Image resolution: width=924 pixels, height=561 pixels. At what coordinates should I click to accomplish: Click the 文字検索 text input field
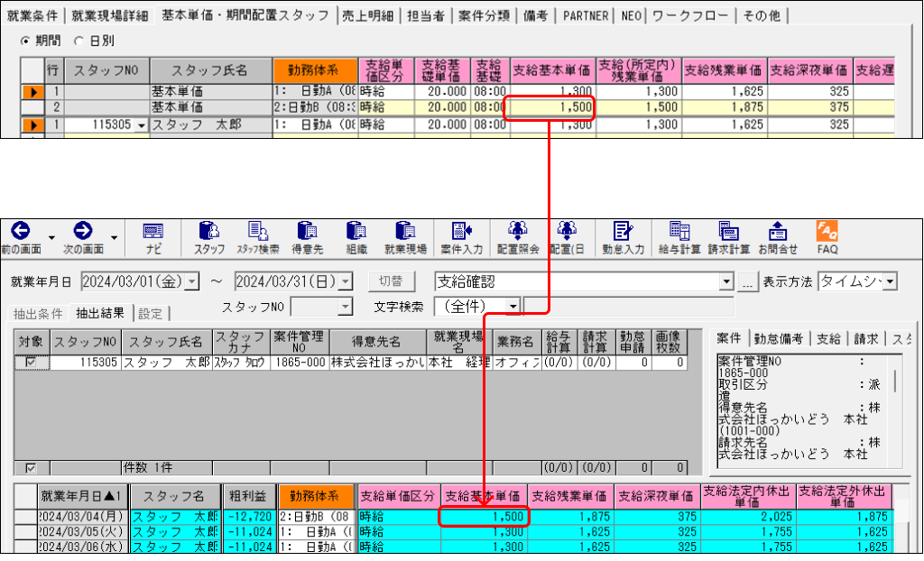[628, 307]
